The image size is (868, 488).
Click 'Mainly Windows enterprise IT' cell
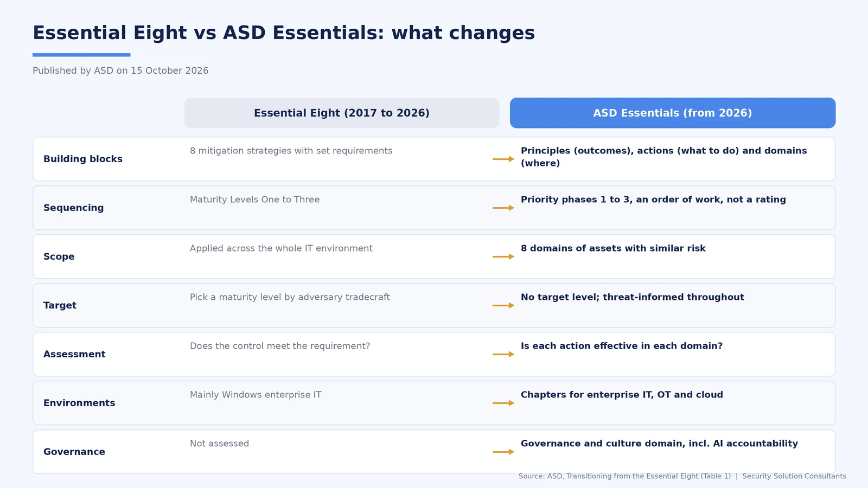(x=256, y=395)
